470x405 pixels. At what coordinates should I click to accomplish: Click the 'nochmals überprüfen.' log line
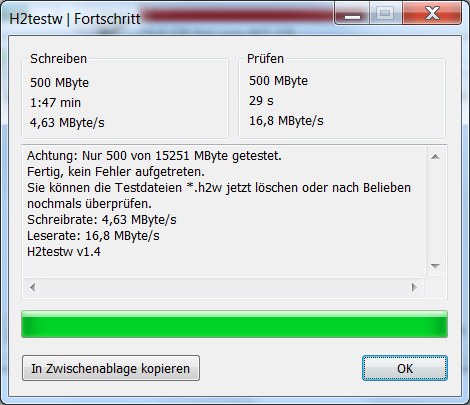[89, 204]
